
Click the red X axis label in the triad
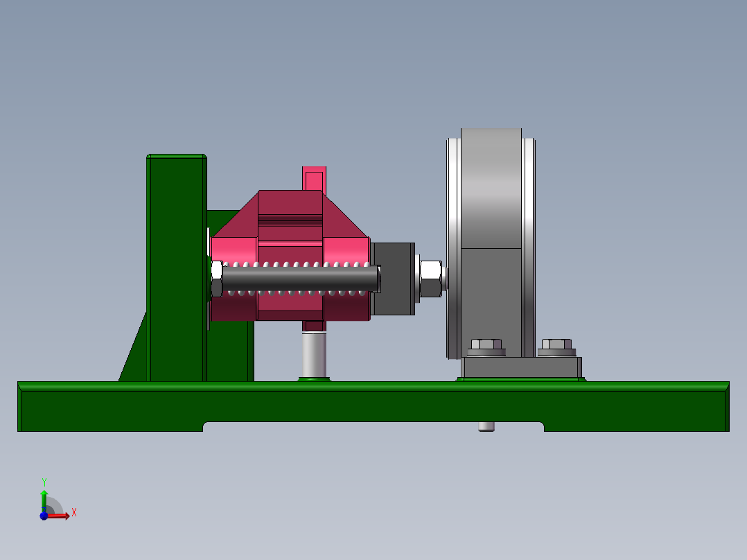(74, 512)
